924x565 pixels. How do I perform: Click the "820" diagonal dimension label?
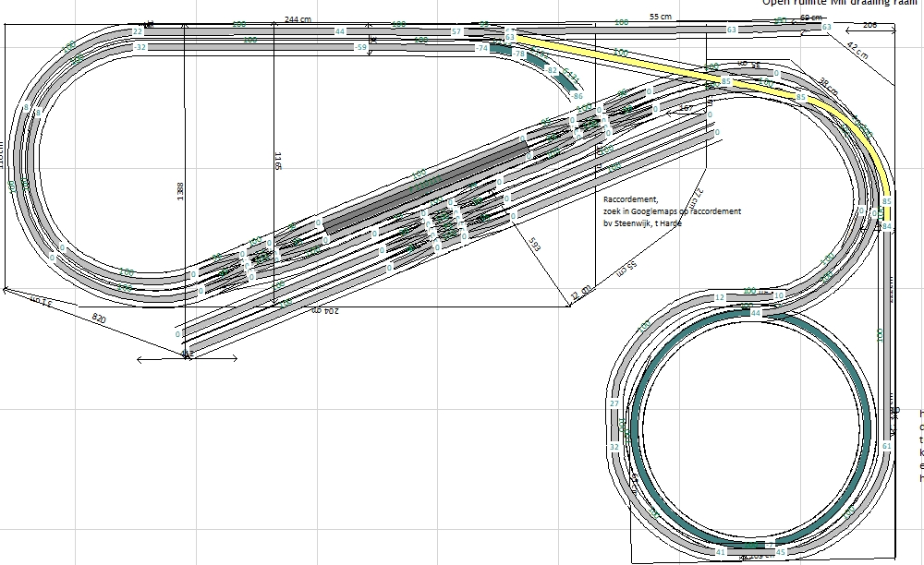click(99, 319)
